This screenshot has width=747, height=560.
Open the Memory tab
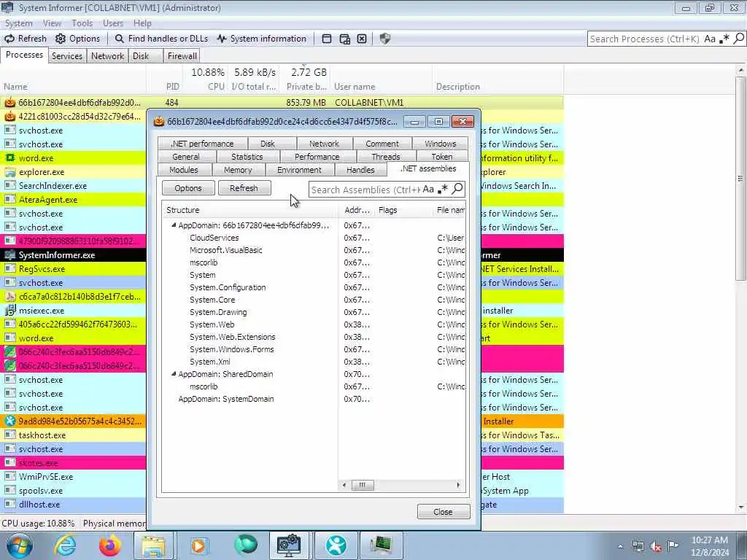tap(238, 170)
